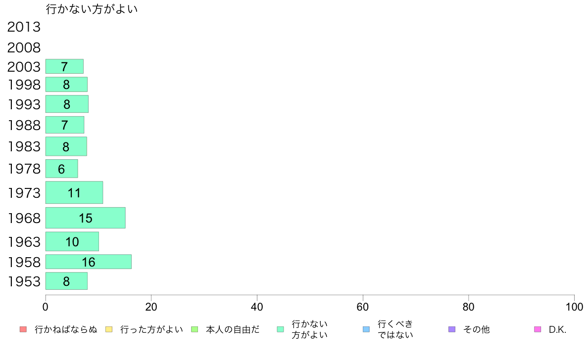
Task: Click the green 本人の自由だ legend swatch
Action: tap(195, 329)
